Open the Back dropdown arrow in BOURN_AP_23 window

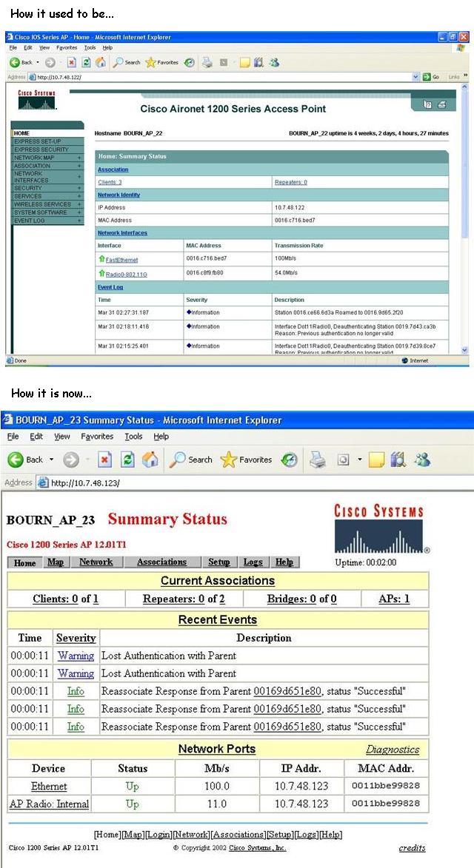(x=52, y=460)
